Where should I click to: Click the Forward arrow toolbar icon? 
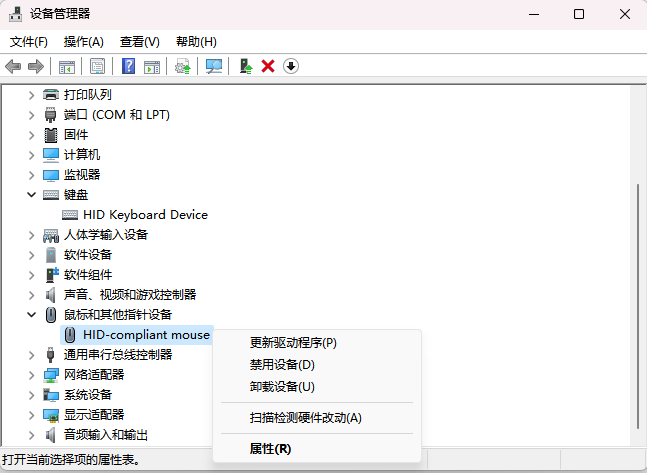tap(36, 66)
